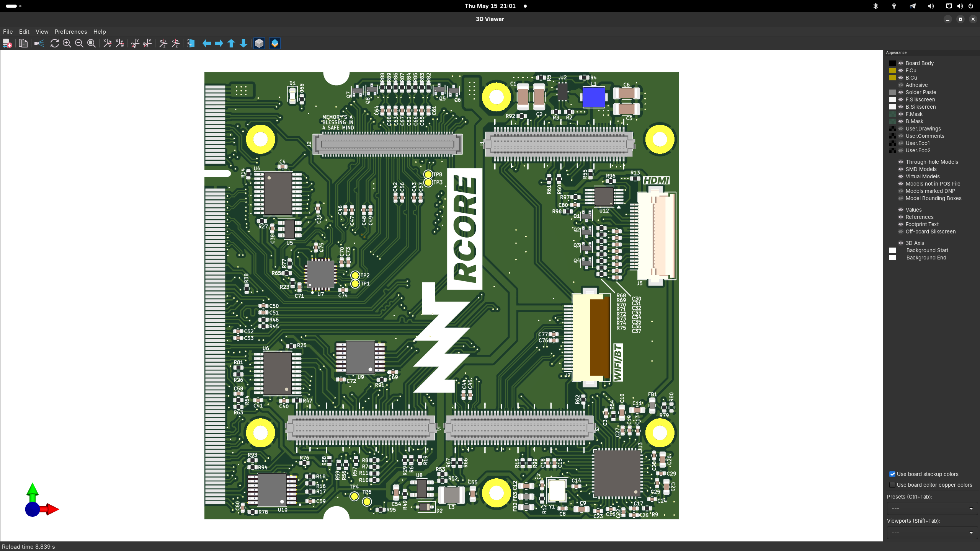The width and height of the screenshot is (980, 551).
Task: Open raytracing render camera icon
Action: point(39,43)
